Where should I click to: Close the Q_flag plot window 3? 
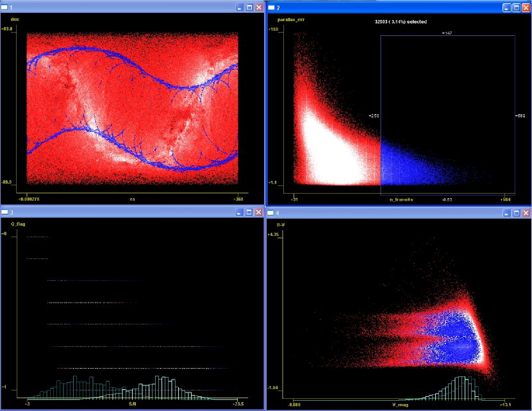tap(259, 212)
